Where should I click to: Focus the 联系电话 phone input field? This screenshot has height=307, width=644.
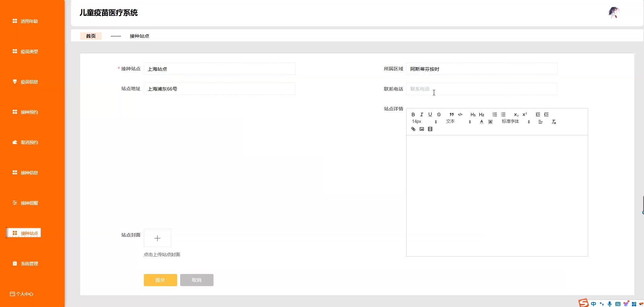coord(482,89)
